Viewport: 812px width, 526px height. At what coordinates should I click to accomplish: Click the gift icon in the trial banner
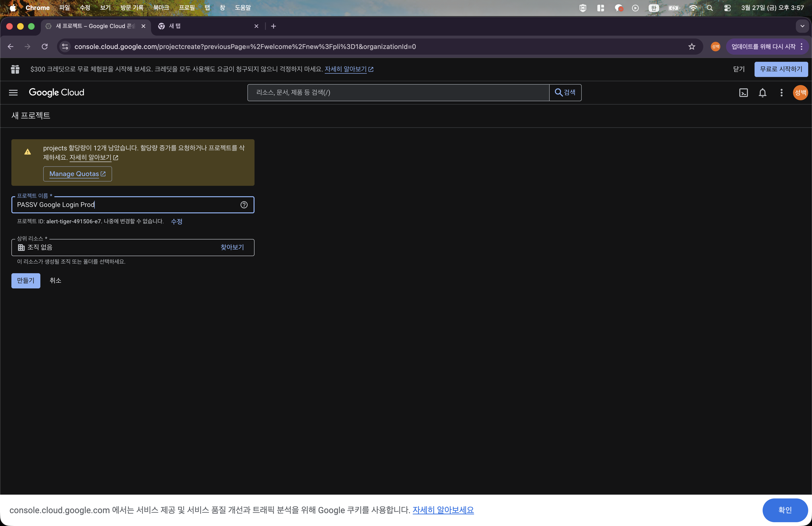pyautogui.click(x=15, y=69)
